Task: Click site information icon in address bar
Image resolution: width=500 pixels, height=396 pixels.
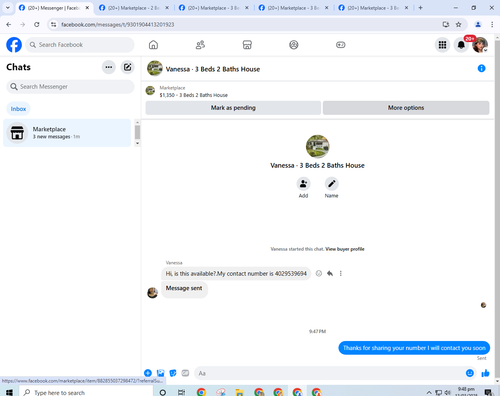Action: pos(54,24)
